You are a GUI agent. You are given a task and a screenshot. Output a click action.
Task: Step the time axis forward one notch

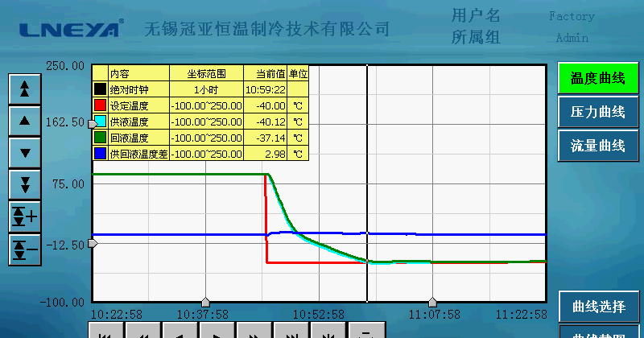(x=216, y=333)
